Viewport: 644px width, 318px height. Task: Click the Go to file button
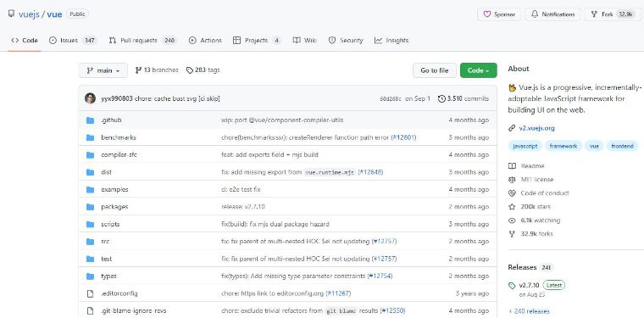tap(435, 70)
